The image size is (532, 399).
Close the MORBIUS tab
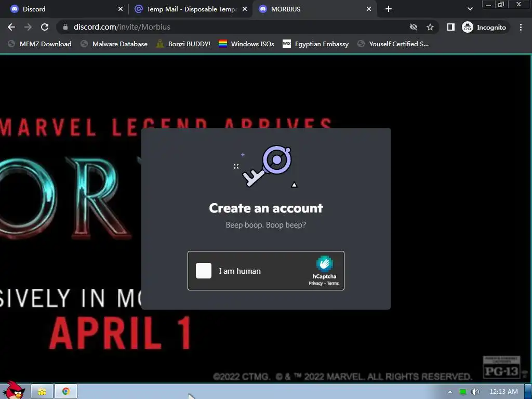(x=369, y=9)
